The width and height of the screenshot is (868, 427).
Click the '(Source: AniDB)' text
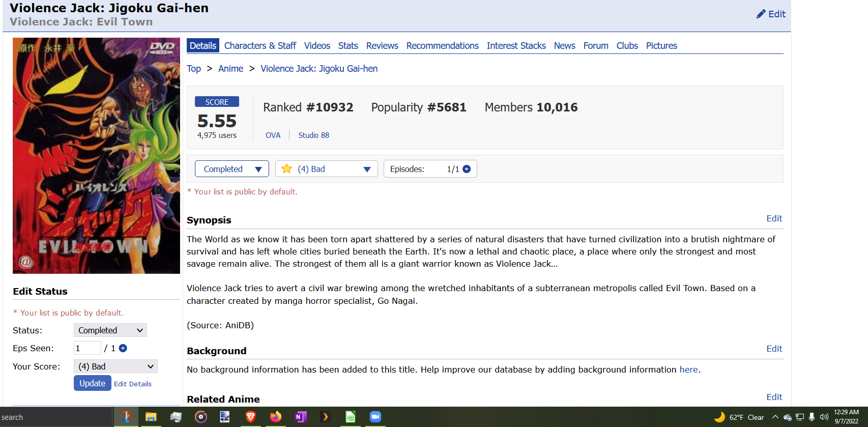[220, 325]
